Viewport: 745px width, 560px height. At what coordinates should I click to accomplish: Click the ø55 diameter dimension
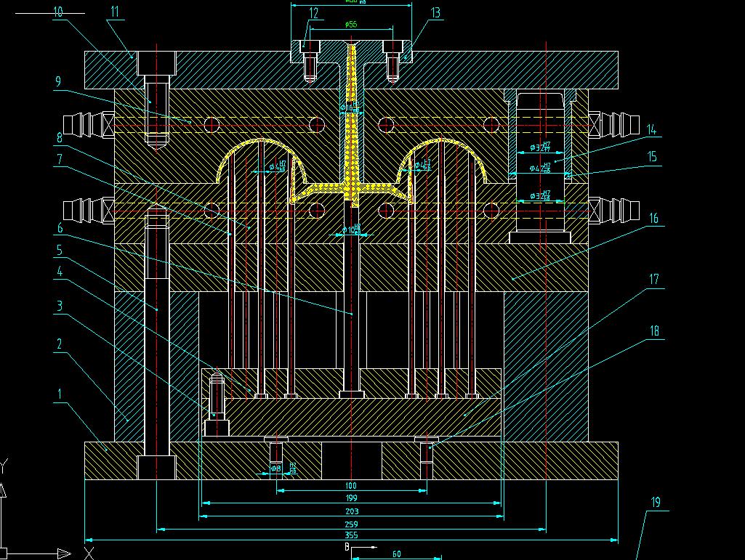coord(350,24)
